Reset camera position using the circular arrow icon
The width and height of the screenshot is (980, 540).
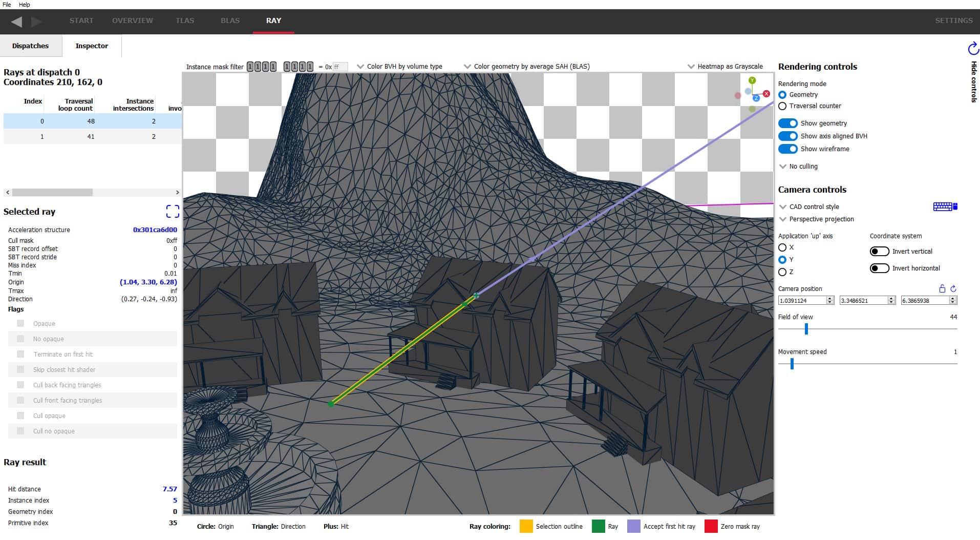pos(953,288)
